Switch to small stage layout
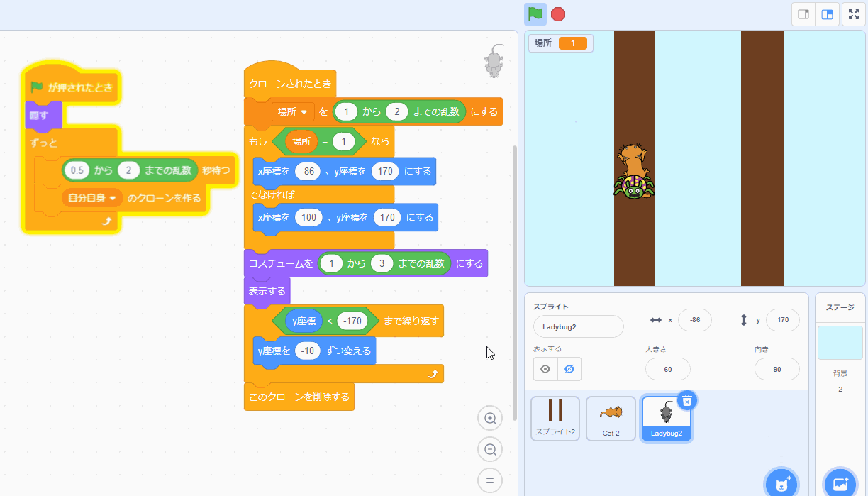The image size is (868, 496). click(x=803, y=14)
